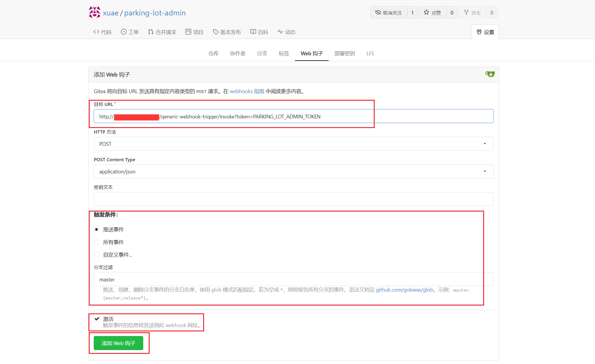595x364 pixels.
Task: Open the 合并请求 pull requests tab
Action: click(x=162, y=32)
